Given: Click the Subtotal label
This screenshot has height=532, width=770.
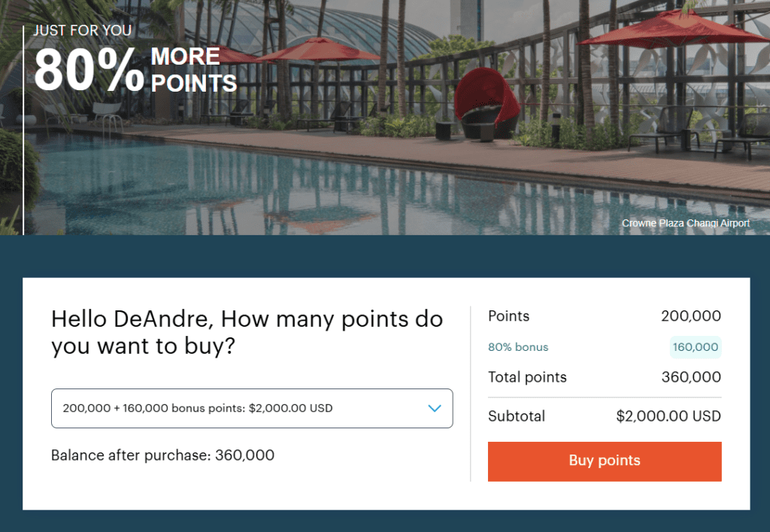Looking at the screenshot, I should (517, 416).
